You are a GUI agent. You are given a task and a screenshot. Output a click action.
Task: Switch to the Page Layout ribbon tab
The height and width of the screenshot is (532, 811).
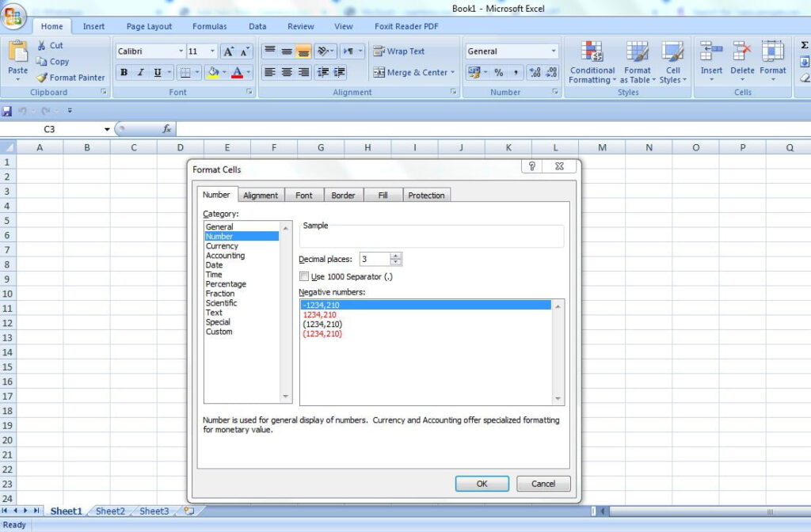pos(149,26)
